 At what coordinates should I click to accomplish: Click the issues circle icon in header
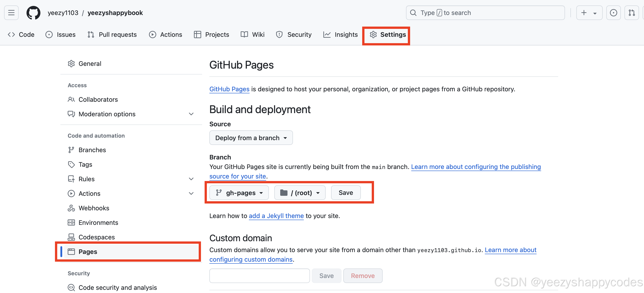[x=613, y=13]
